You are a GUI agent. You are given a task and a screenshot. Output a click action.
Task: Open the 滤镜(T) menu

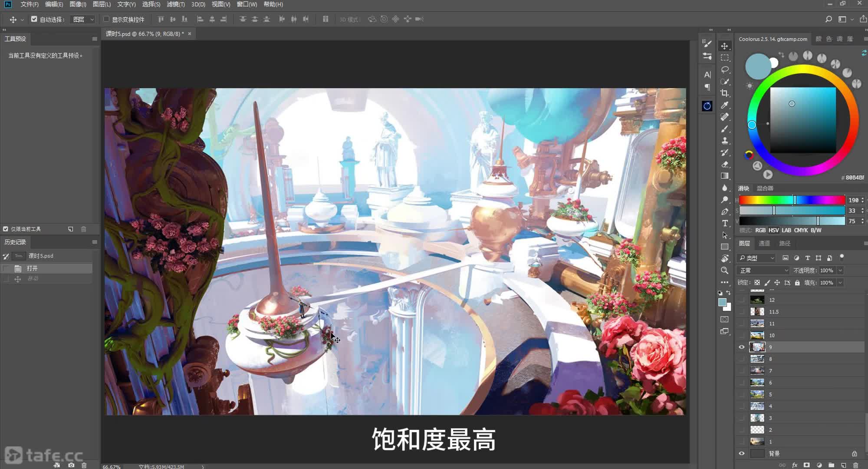coord(176,4)
